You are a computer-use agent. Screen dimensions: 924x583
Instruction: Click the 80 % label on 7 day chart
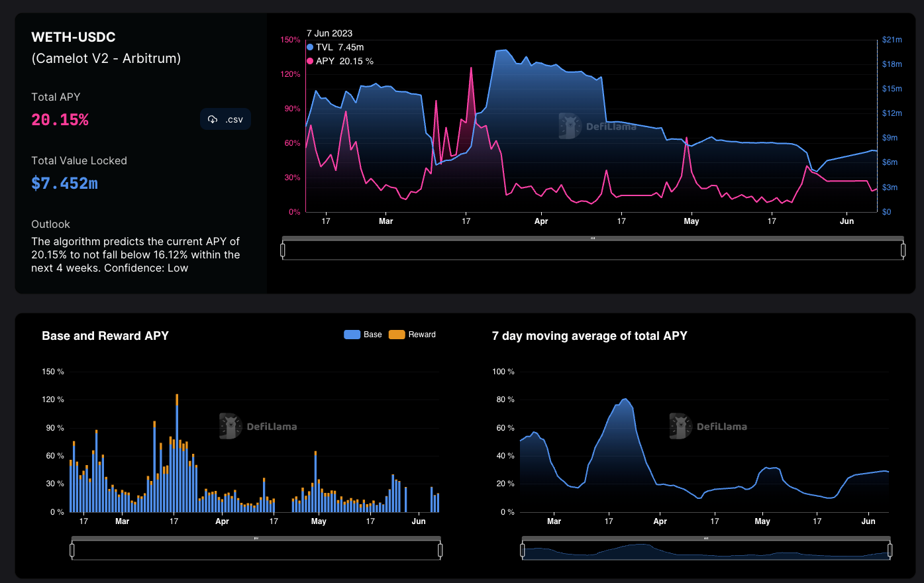click(x=505, y=399)
